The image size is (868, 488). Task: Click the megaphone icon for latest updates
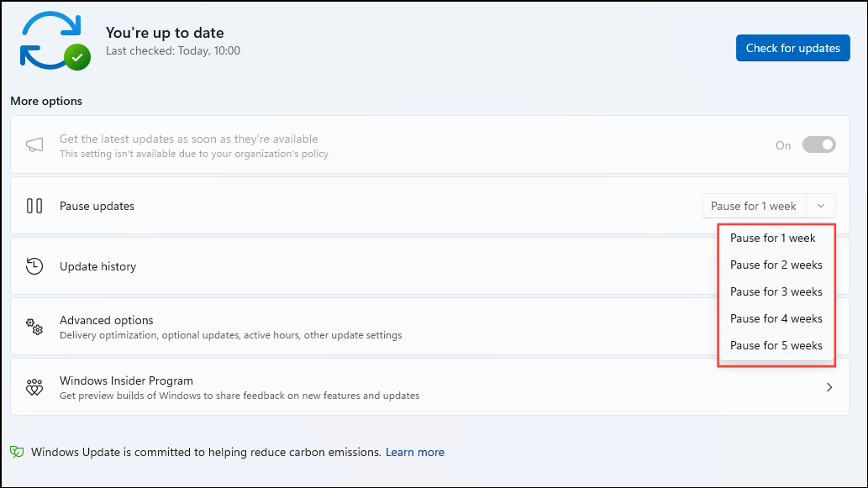pos(34,145)
